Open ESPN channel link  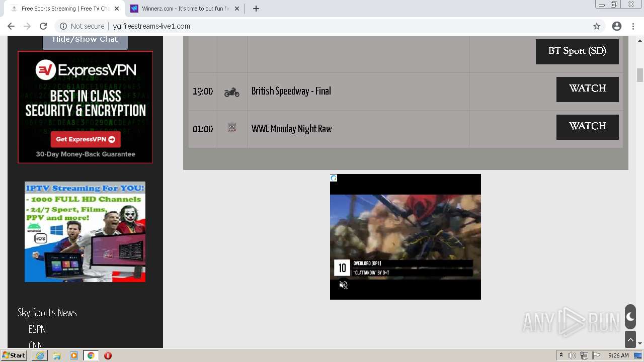[x=37, y=329]
